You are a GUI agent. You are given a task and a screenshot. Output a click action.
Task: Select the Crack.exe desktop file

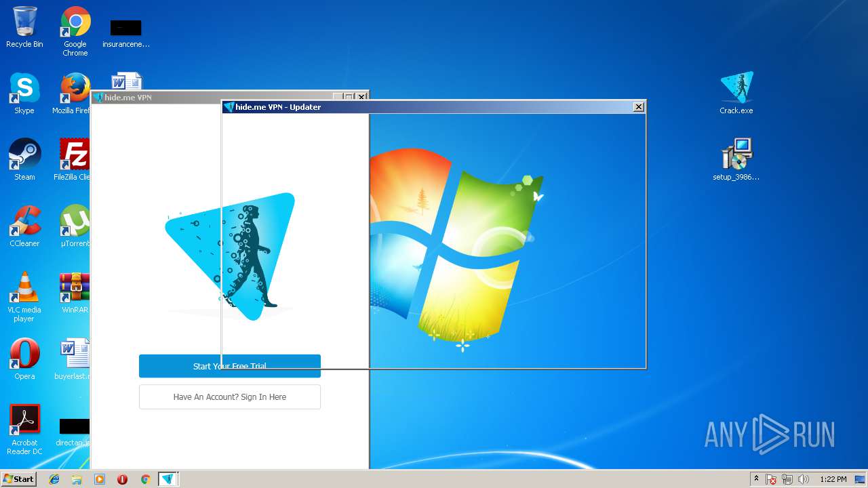[736, 94]
